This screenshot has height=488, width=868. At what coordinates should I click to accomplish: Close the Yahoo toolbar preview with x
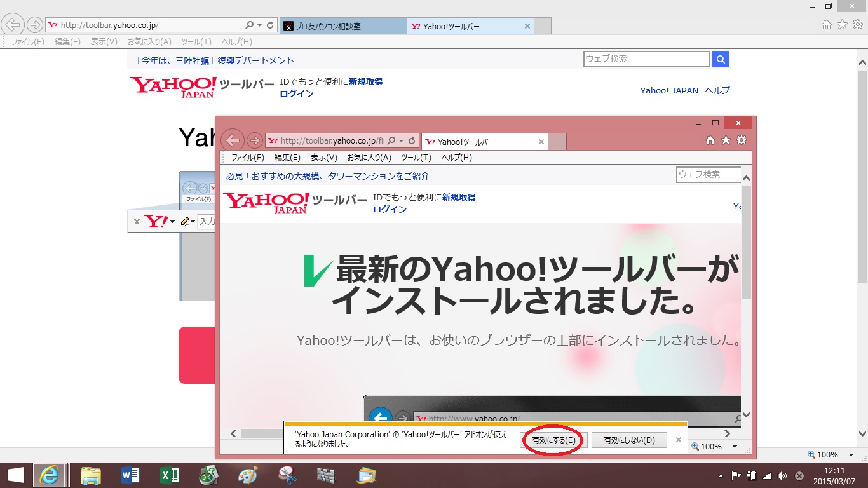(137, 222)
